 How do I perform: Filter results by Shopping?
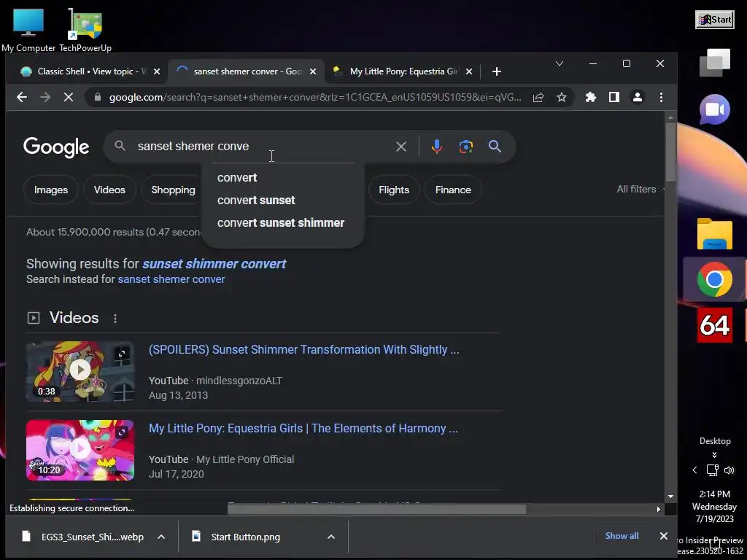[173, 190]
